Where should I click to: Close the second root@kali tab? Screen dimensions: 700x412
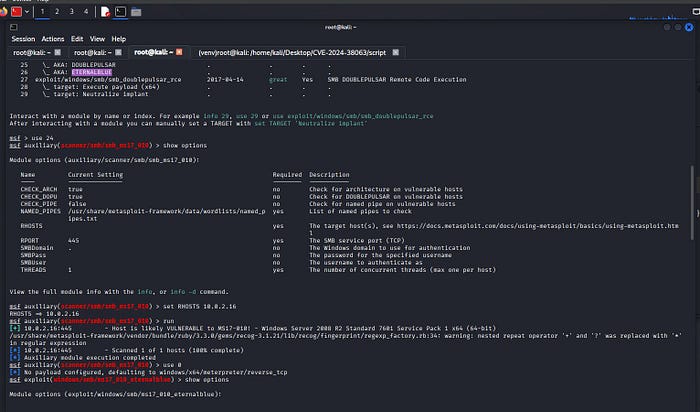click(118, 53)
